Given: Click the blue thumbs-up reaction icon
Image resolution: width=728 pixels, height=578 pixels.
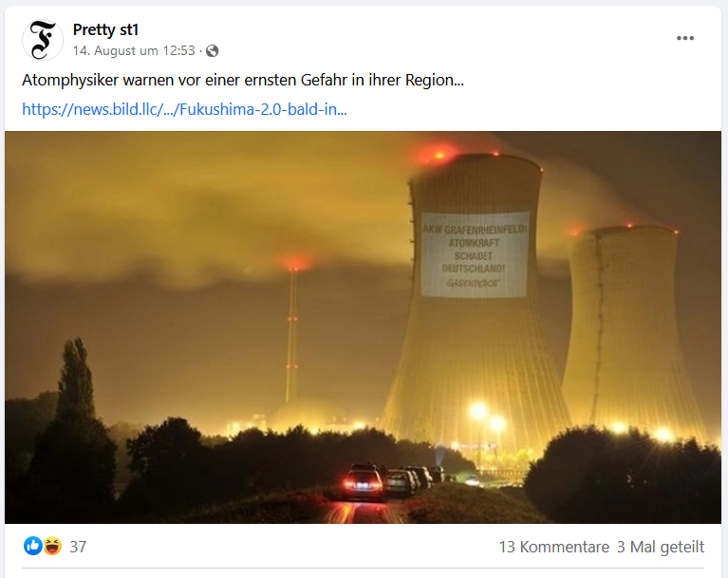Looking at the screenshot, I should pos(33,546).
